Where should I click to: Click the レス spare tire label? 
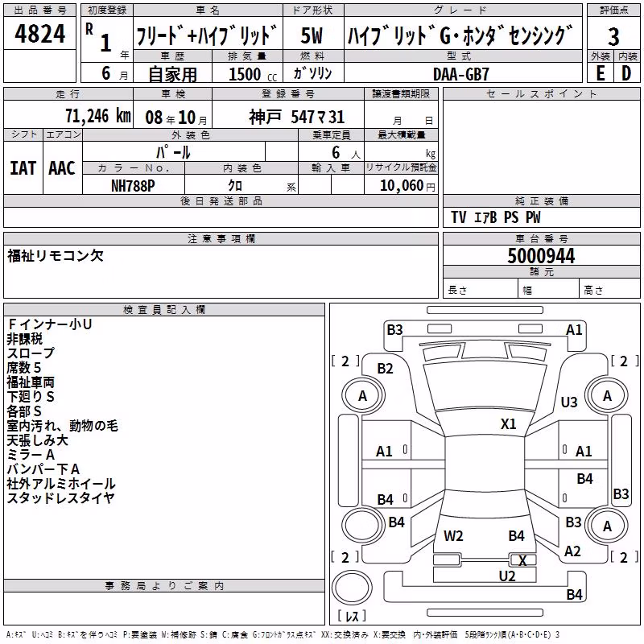pos(352,615)
